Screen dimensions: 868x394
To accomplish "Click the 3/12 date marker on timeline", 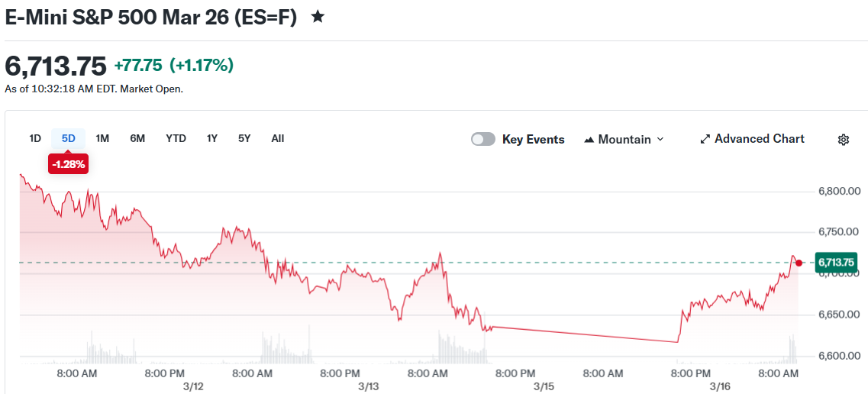I will pos(193,386).
